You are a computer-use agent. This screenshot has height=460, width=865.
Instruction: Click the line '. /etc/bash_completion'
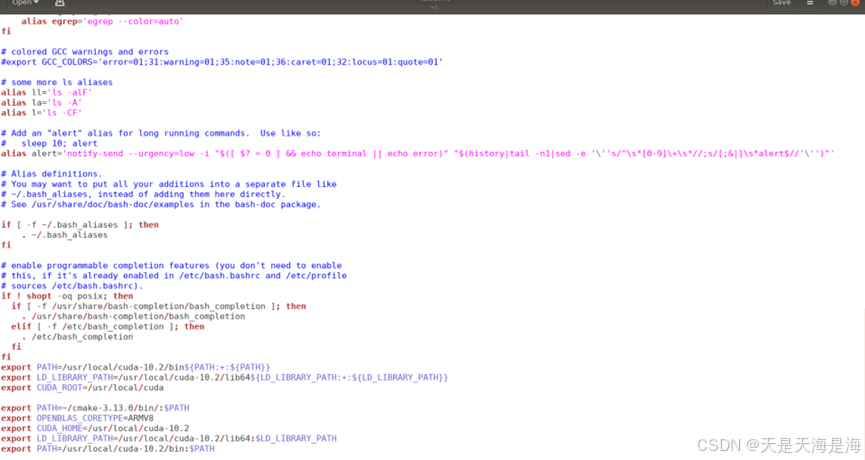(x=77, y=337)
